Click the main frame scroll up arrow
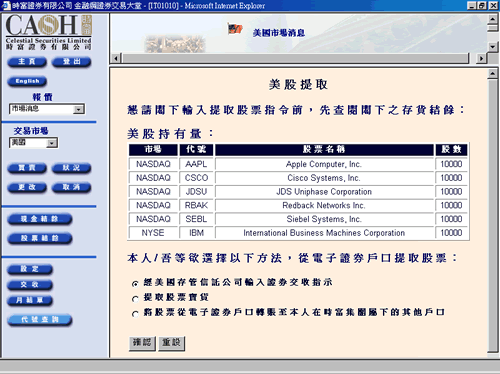The height and width of the screenshot is (374, 500). click(x=493, y=74)
